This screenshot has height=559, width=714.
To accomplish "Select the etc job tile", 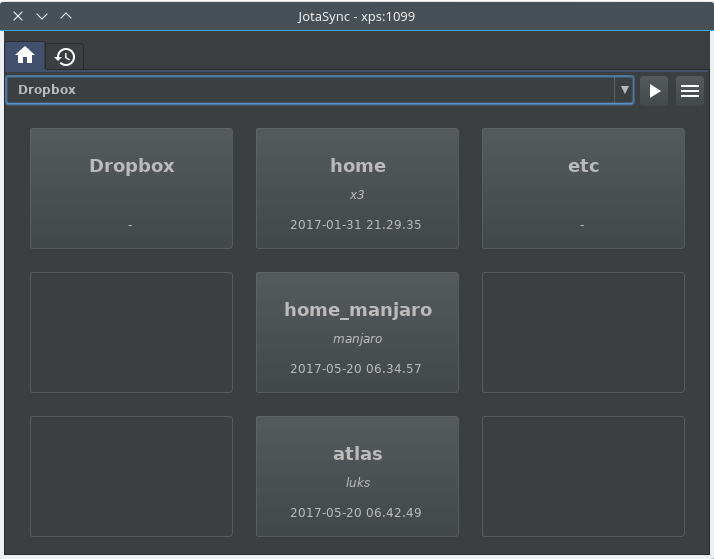I will (x=583, y=188).
